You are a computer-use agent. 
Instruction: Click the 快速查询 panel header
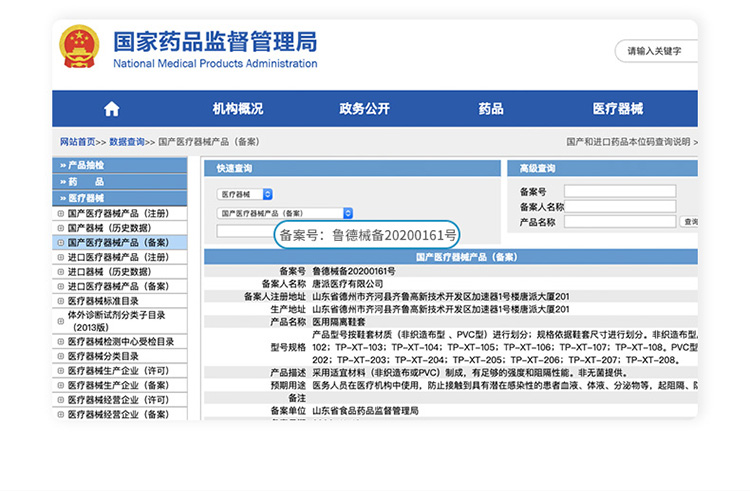point(353,168)
